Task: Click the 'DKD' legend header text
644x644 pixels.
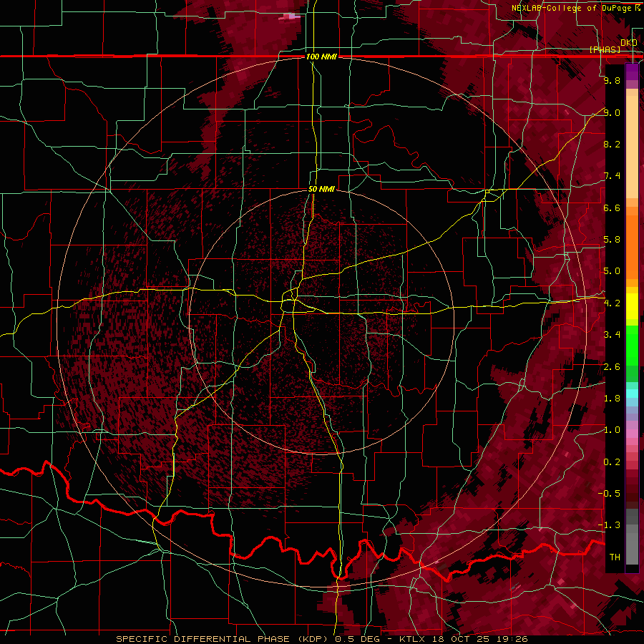Action: pos(629,43)
